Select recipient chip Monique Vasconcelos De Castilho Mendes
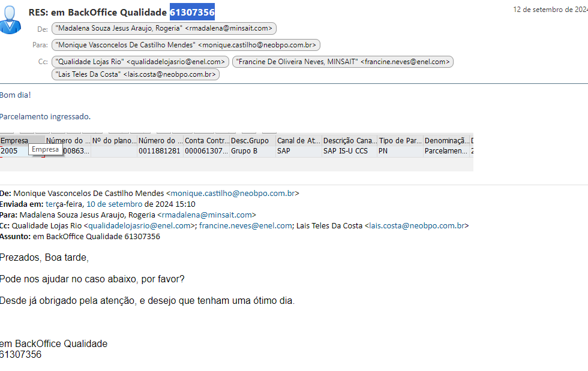The height and width of the screenshot is (371, 588). click(x=185, y=45)
